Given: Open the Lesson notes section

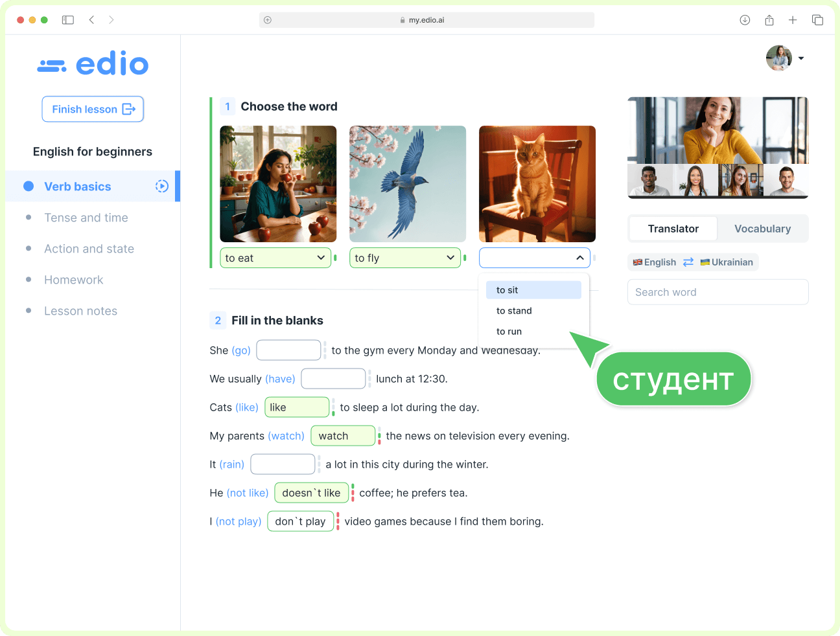Looking at the screenshot, I should tap(80, 311).
